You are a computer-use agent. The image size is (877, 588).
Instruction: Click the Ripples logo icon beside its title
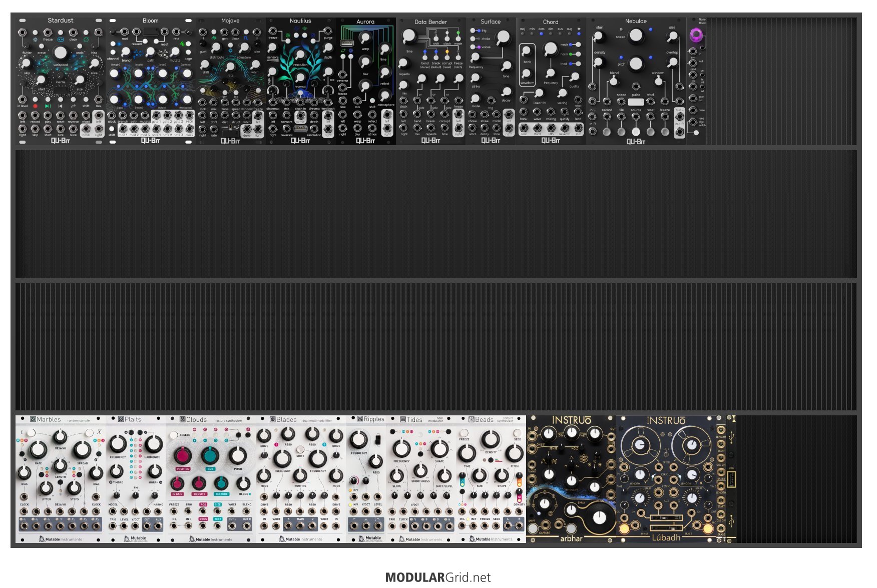click(360, 419)
